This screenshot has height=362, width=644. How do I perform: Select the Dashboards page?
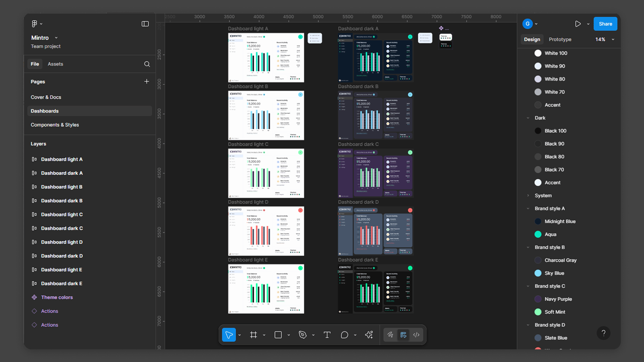click(x=90, y=111)
